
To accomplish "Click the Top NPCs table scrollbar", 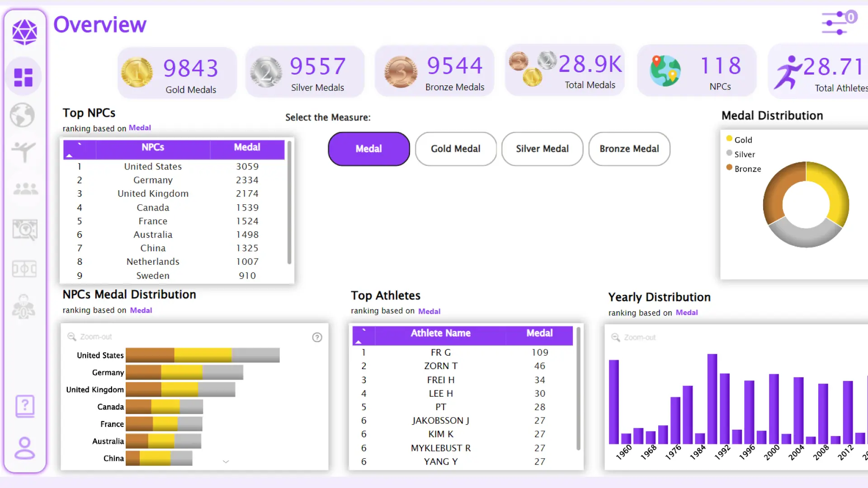I will (289, 202).
